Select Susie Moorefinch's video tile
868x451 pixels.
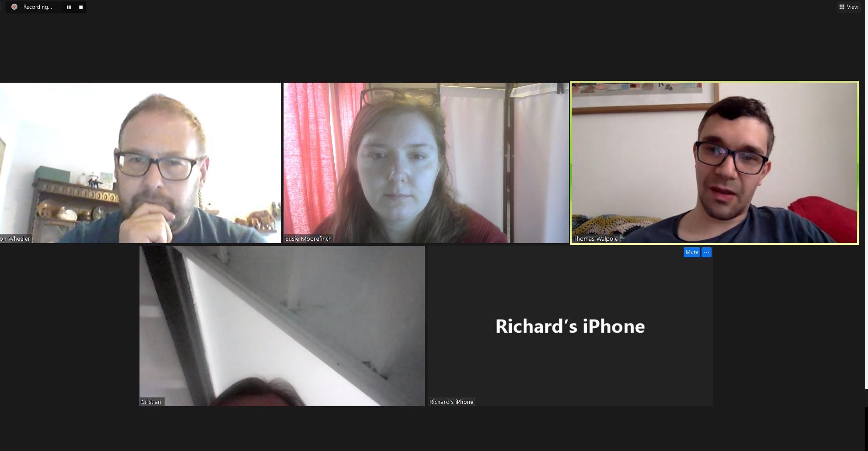(x=426, y=163)
